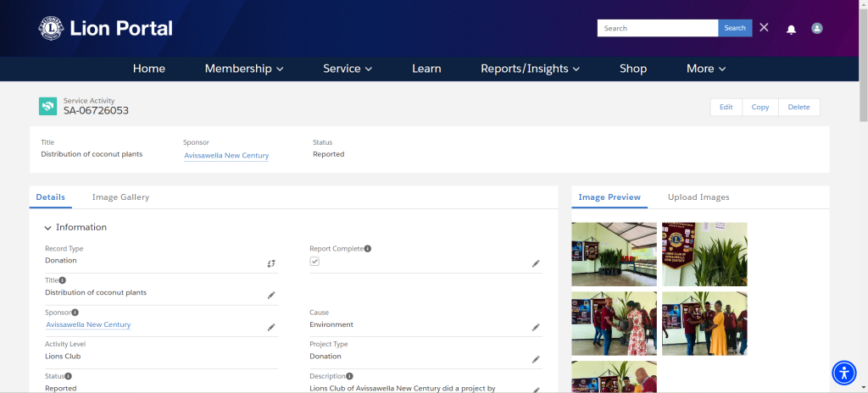Show info tooltip next to Status label
Screen dimensions: 868x393
coord(69,376)
